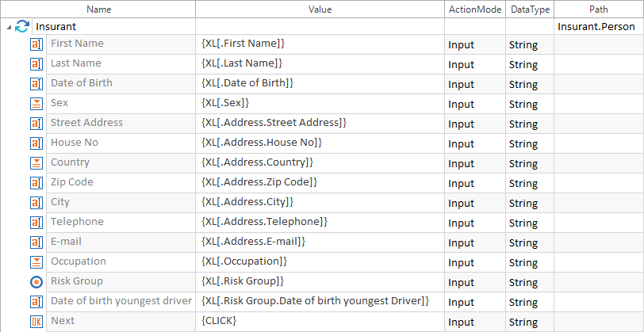
Task: Click the Insurant.Person path cell
Action: click(596, 26)
